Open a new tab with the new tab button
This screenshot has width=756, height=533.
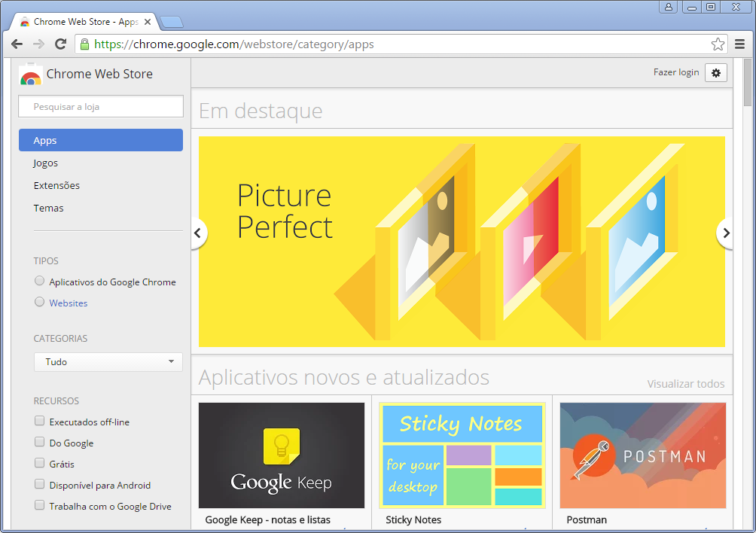pos(171,22)
